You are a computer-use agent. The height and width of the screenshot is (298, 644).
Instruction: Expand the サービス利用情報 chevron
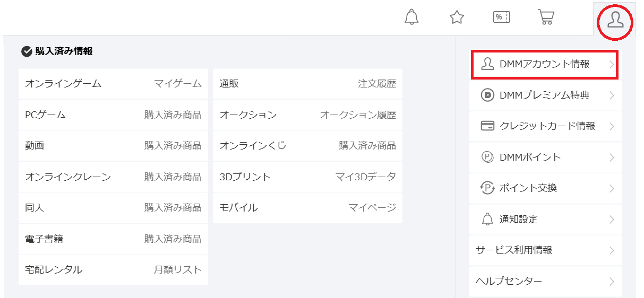[612, 250]
